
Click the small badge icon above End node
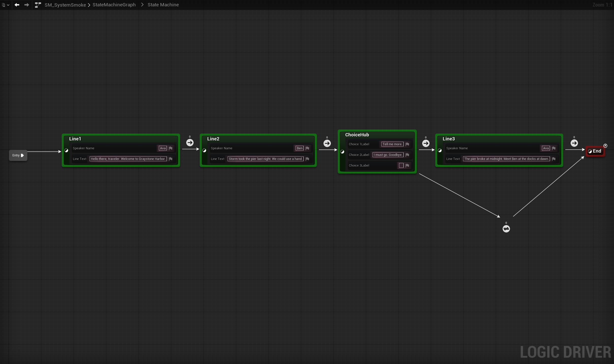tap(605, 146)
